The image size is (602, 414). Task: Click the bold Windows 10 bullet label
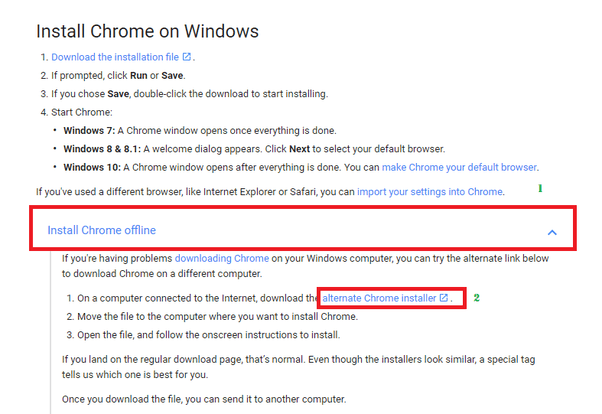[96, 167]
